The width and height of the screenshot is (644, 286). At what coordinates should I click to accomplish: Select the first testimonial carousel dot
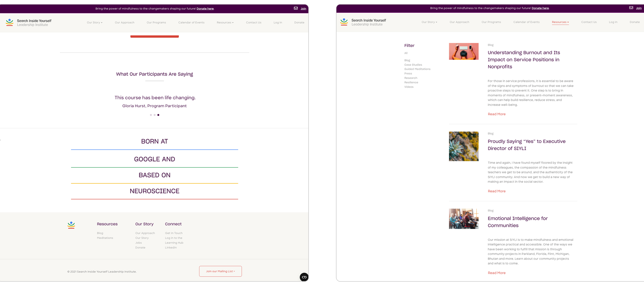pyautogui.click(x=151, y=115)
